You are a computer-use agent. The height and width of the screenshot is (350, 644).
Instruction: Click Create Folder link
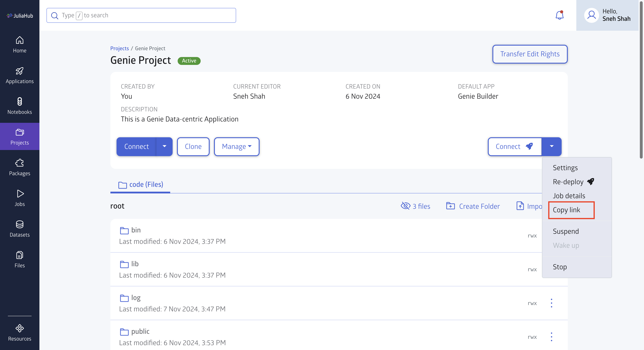point(473,206)
